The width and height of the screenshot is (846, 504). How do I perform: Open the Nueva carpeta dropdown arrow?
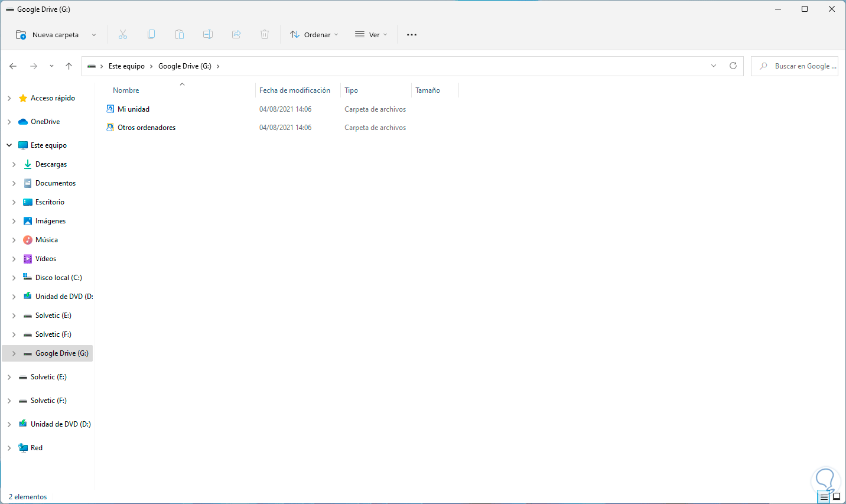[94, 35]
